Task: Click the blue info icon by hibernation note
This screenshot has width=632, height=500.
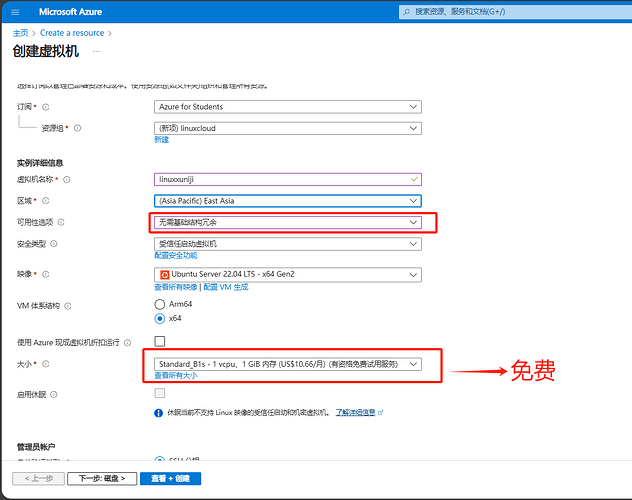Action: coord(158,413)
